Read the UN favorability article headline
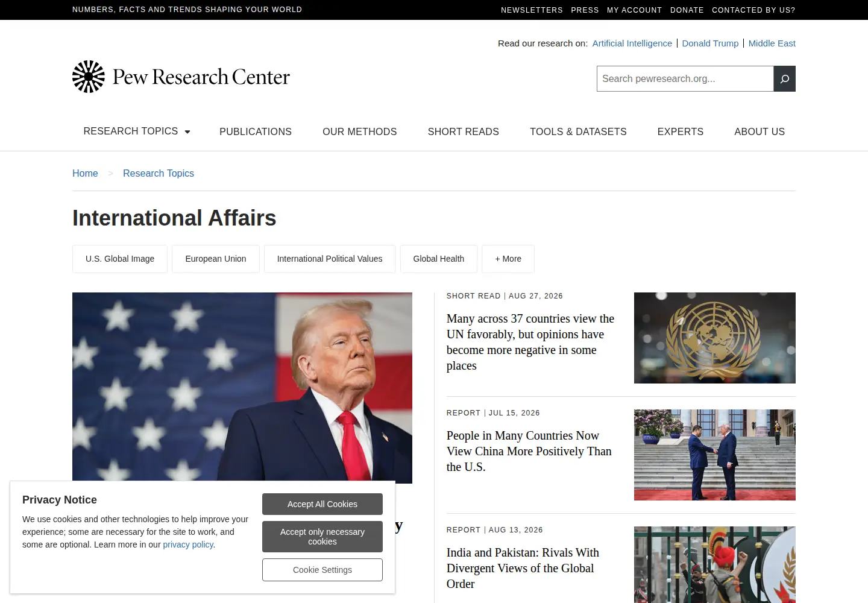Screen dimensions: 868x603 pyautogui.click(x=530, y=342)
